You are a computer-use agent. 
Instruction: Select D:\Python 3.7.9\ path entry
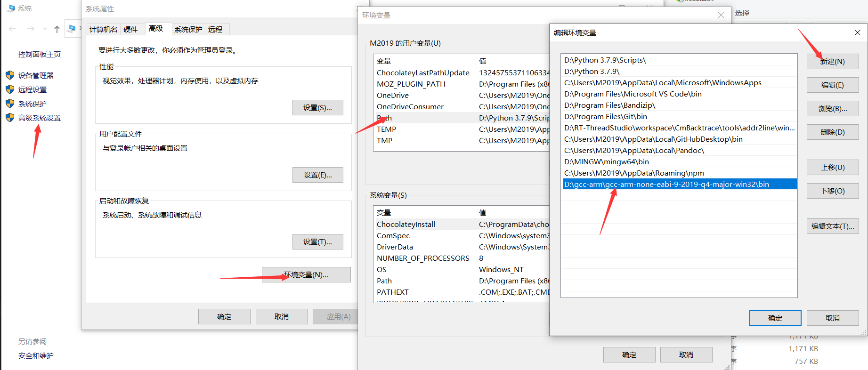[x=680, y=71]
